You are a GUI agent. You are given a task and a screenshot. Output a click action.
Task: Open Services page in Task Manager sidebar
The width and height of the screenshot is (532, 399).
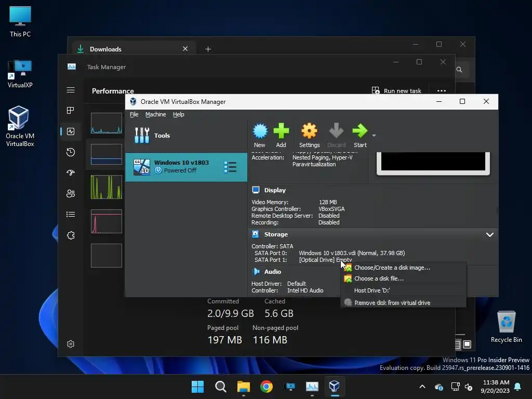coord(71,235)
